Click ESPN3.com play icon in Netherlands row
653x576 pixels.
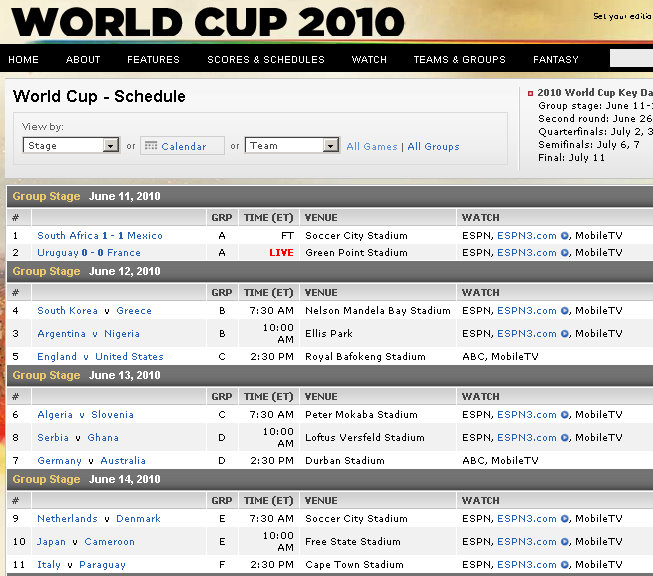[564, 519]
